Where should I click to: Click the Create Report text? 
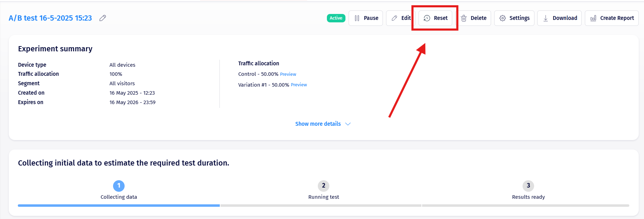[x=617, y=18]
